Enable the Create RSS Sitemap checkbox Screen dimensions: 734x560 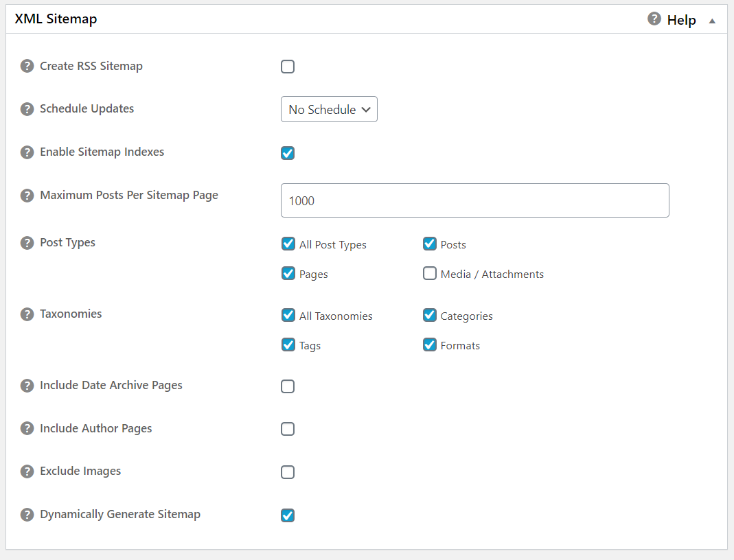click(288, 67)
